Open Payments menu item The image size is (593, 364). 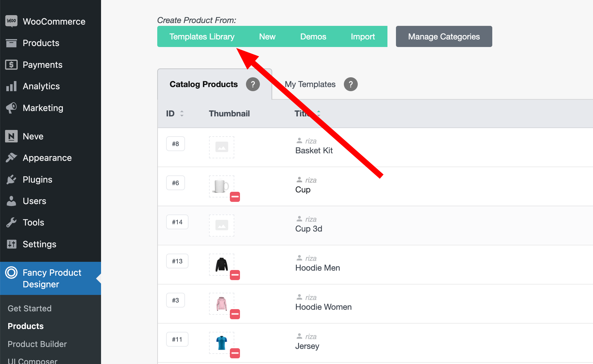pyautogui.click(x=51, y=65)
